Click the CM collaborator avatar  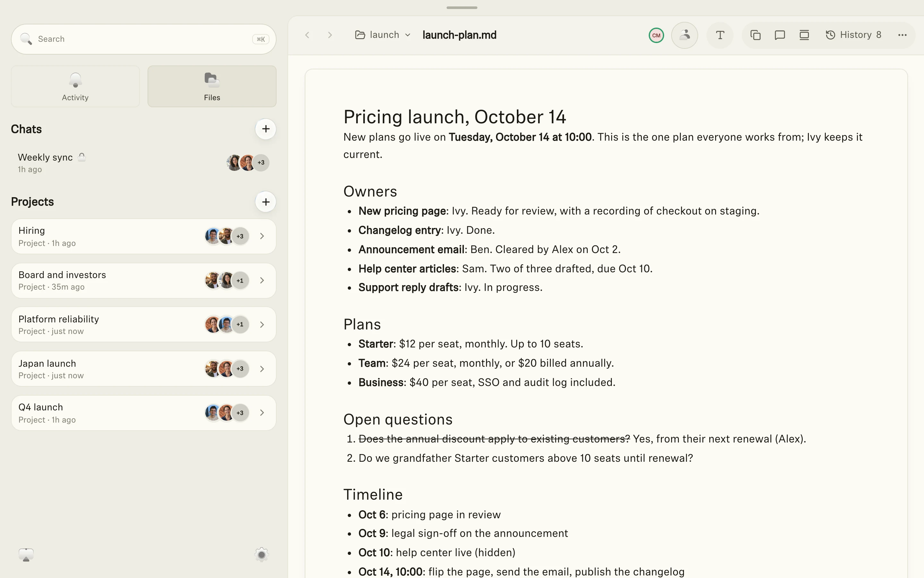(656, 35)
